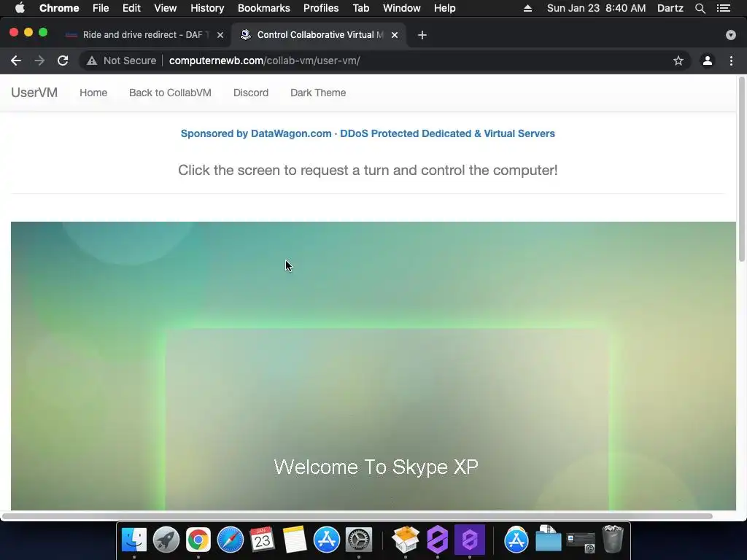This screenshot has width=747, height=560.
Task: Open the Trash in the dock
Action: (x=613, y=539)
